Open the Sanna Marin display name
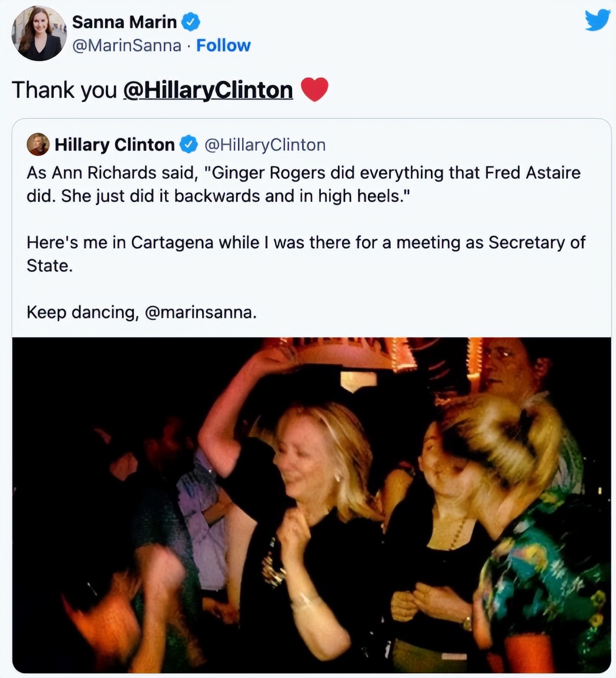This screenshot has height=678, width=616. click(124, 22)
